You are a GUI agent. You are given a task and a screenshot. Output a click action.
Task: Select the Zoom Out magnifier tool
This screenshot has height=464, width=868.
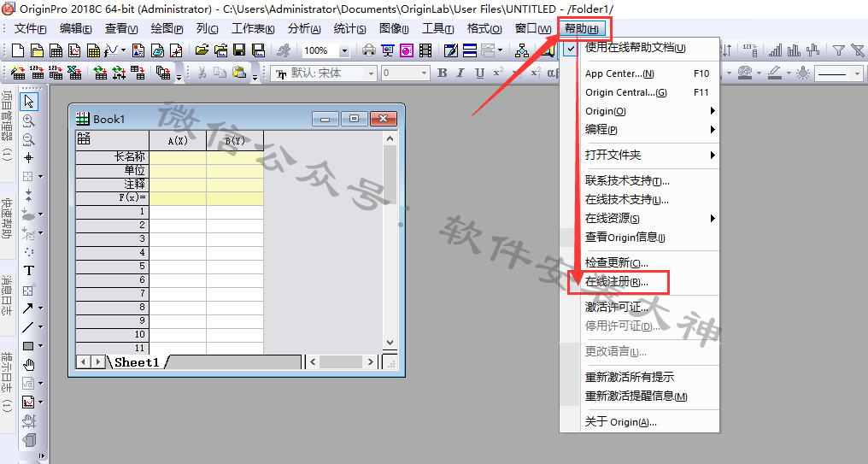[29, 139]
